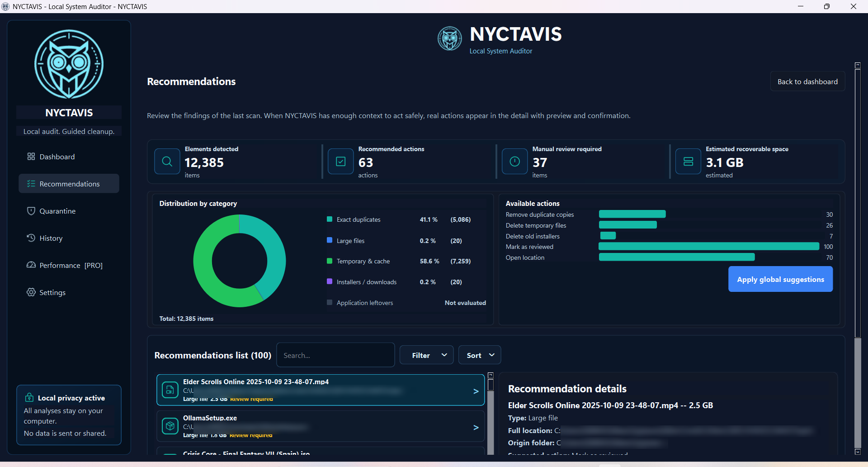Open Elder Scrolls Online item via its arrow
Viewport: 868px width, 467px height.
click(x=476, y=391)
